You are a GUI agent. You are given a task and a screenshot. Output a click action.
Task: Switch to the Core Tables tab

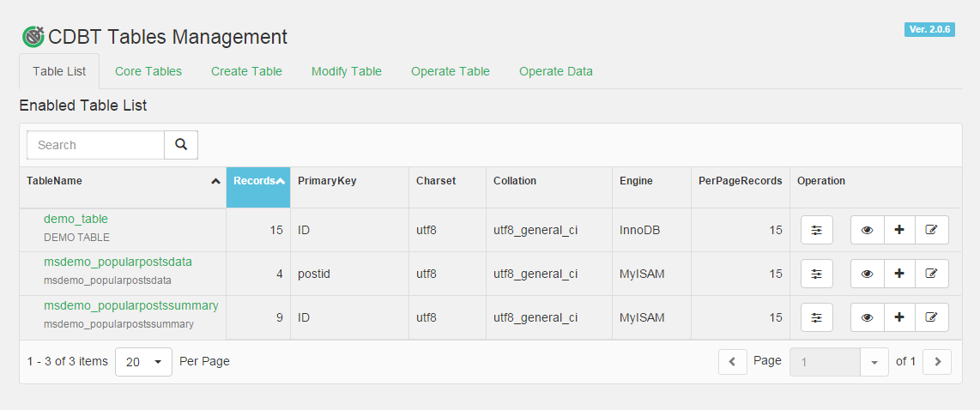pyautogui.click(x=148, y=71)
